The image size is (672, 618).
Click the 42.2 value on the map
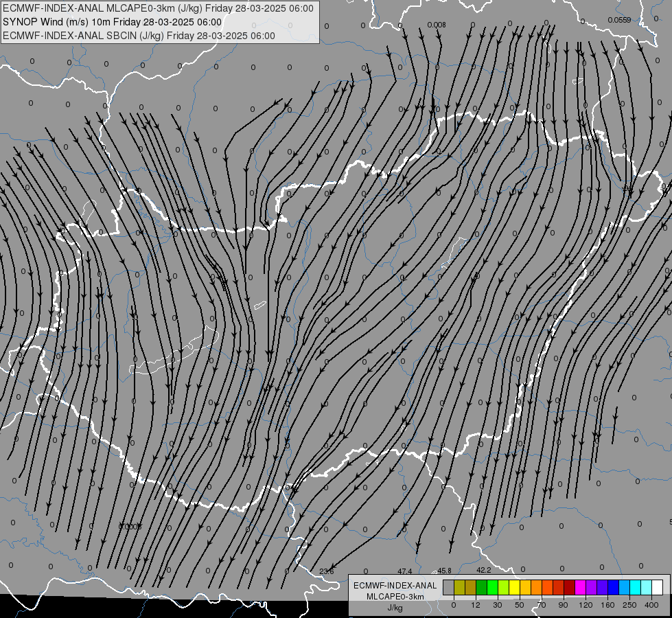coord(483,570)
